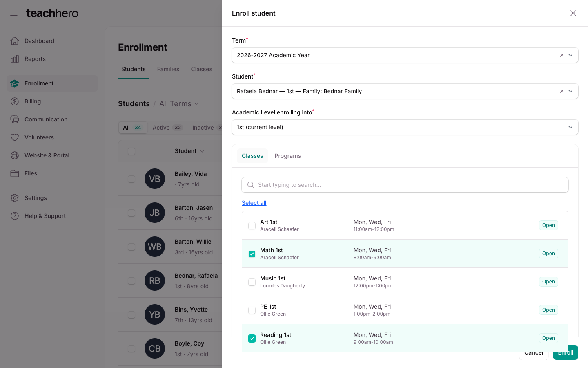Screen dimensions: 588x368
Task: Close the Enroll student panel
Action: pyautogui.click(x=573, y=13)
